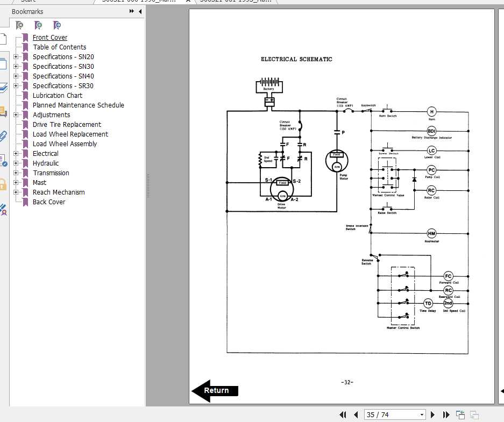
Task: Go to the first page
Action: tap(343, 414)
